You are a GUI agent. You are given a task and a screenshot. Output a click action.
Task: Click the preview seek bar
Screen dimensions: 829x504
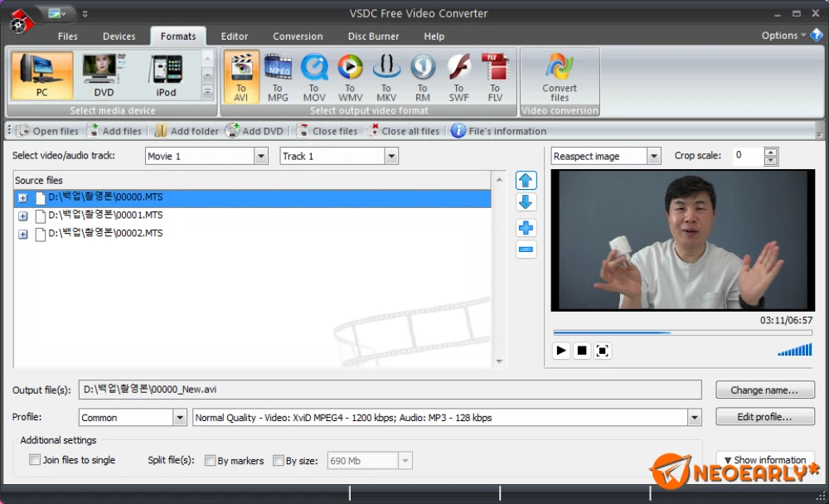(x=682, y=332)
